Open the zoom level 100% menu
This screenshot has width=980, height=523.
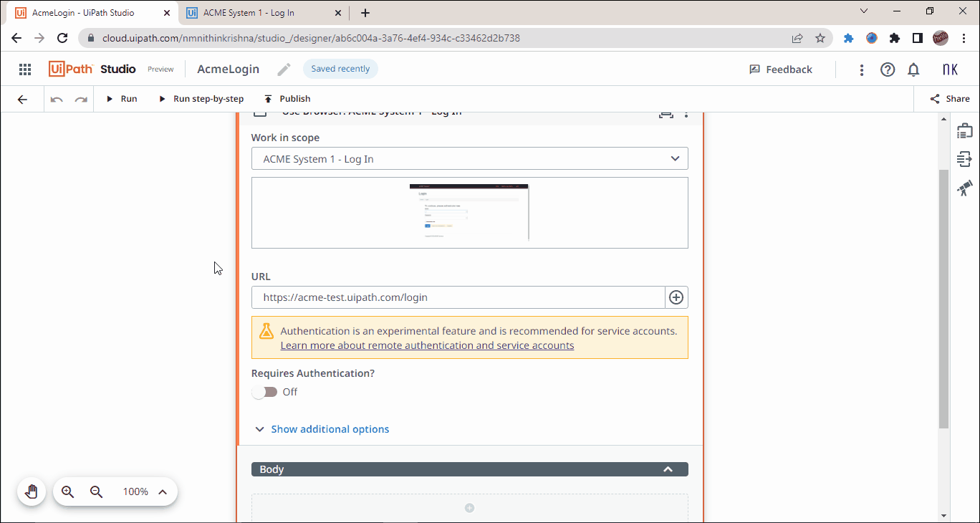click(145, 491)
